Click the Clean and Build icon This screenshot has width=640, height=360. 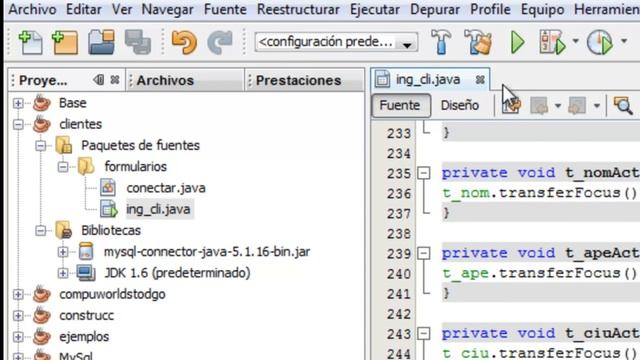478,42
